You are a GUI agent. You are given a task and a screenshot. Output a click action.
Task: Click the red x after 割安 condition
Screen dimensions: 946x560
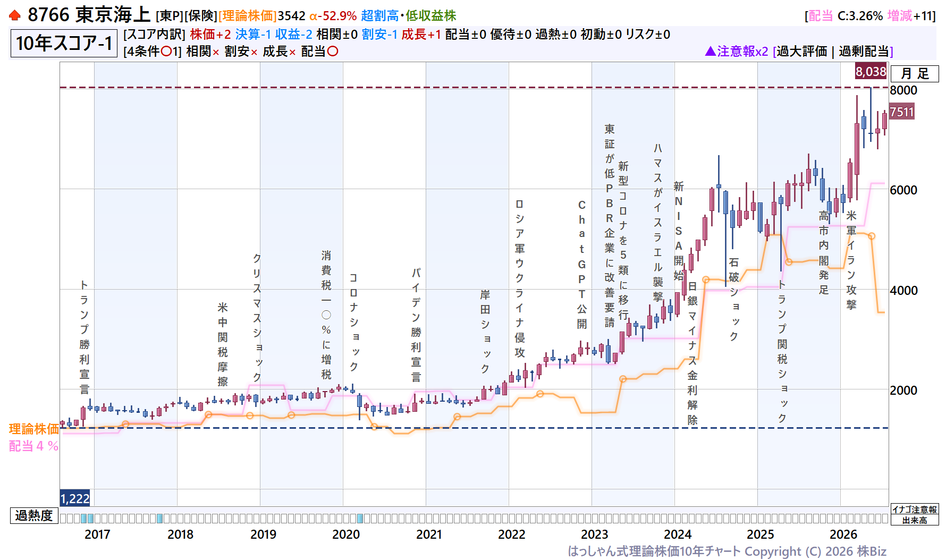[254, 52]
